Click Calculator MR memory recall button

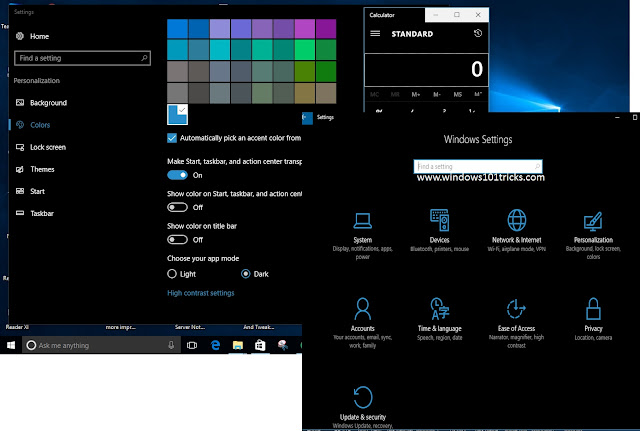click(395, 94)
